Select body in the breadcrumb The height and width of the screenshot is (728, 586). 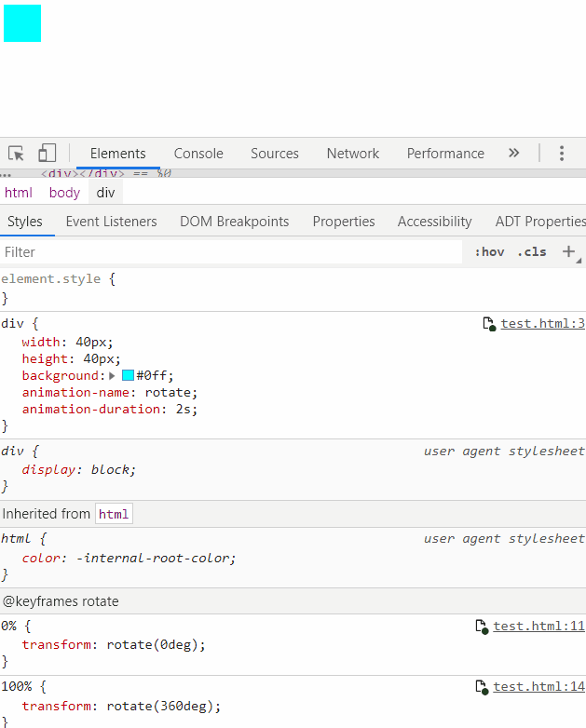click(64, 192)
